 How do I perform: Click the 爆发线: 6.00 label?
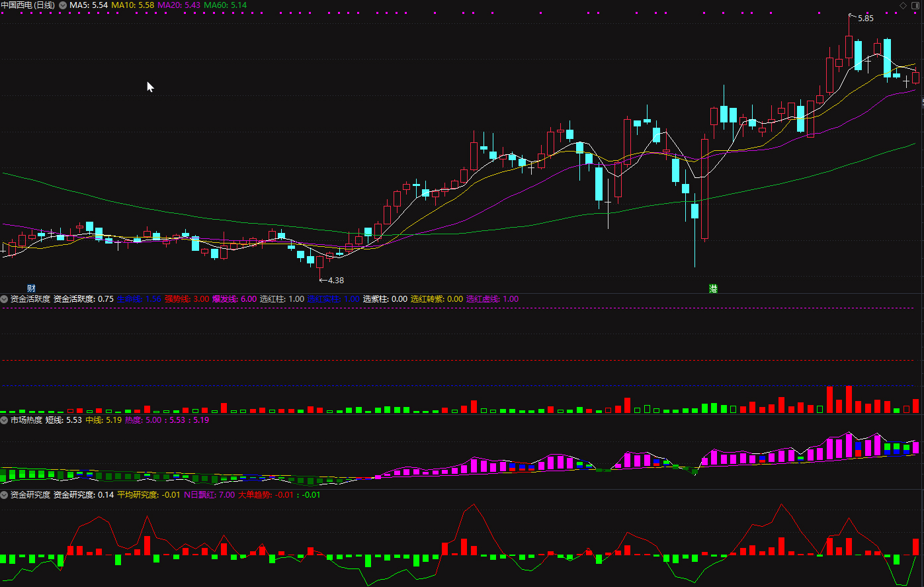(235, 299)
